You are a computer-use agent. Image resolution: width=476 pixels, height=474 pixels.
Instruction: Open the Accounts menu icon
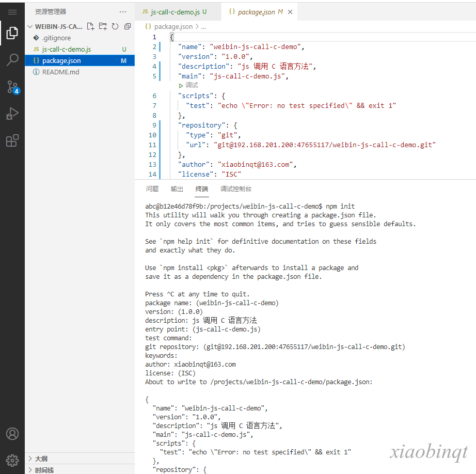click(x=12, y=434)
